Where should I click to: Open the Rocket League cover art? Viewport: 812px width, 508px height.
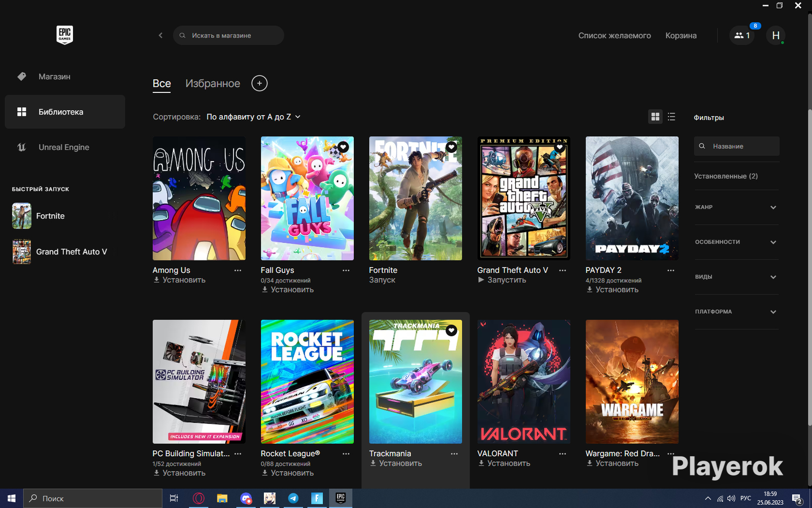point(307,382)
